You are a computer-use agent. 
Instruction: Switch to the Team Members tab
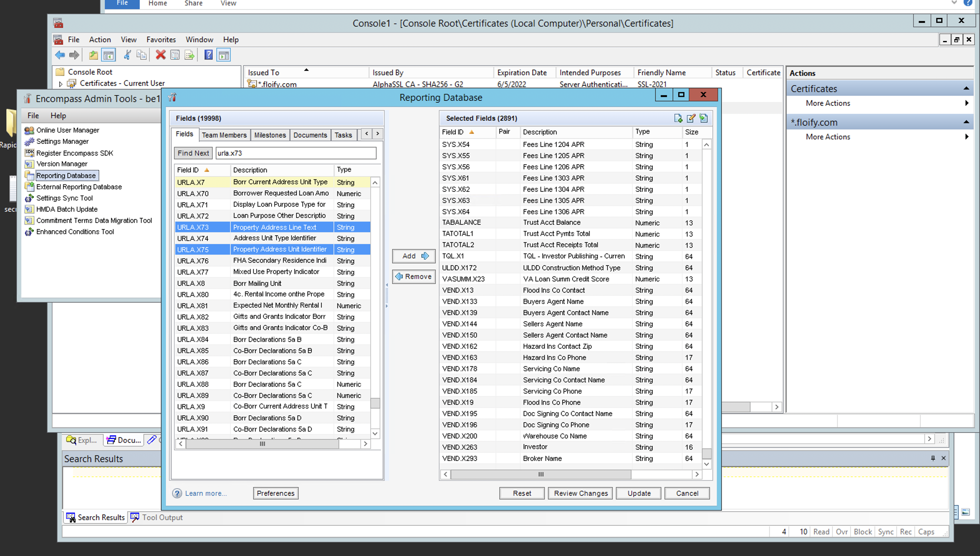(224, 135)
